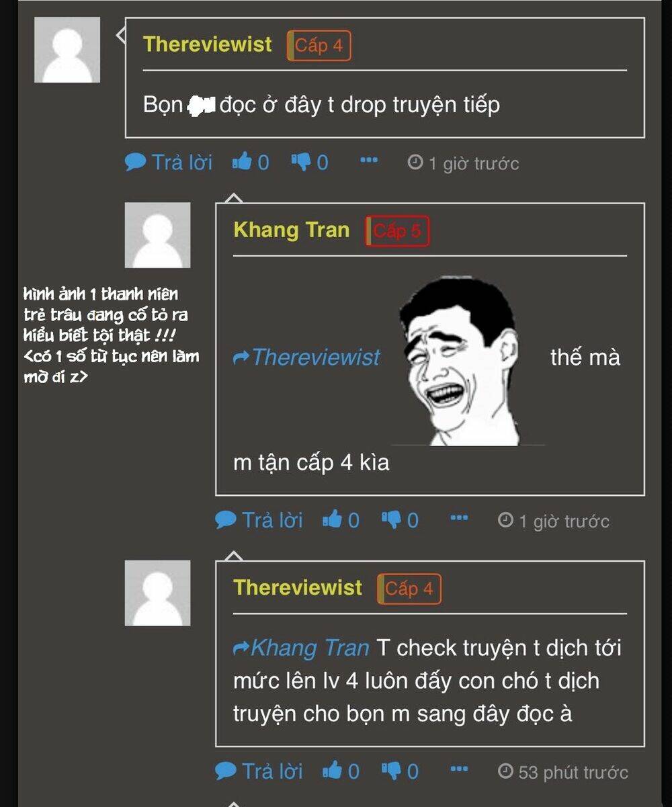Reply to Thereviewist's first comment via Trả lời
This screenshot has height=807, width=672.
169,162
